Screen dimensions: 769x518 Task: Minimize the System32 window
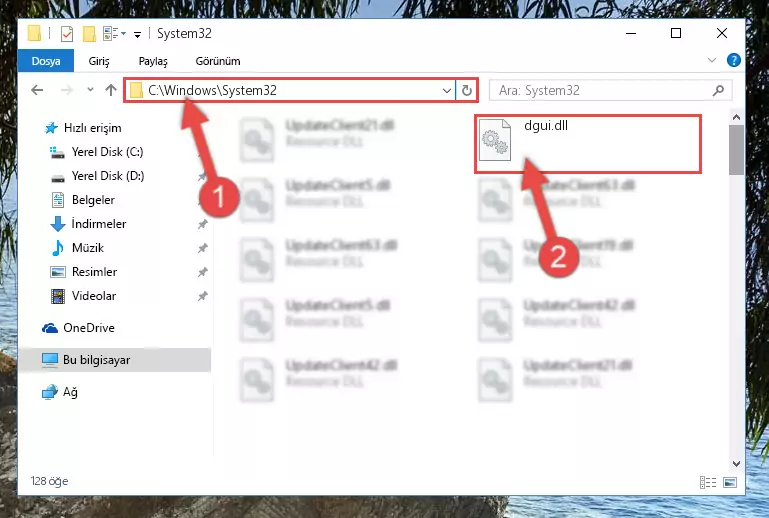[631, 33]
